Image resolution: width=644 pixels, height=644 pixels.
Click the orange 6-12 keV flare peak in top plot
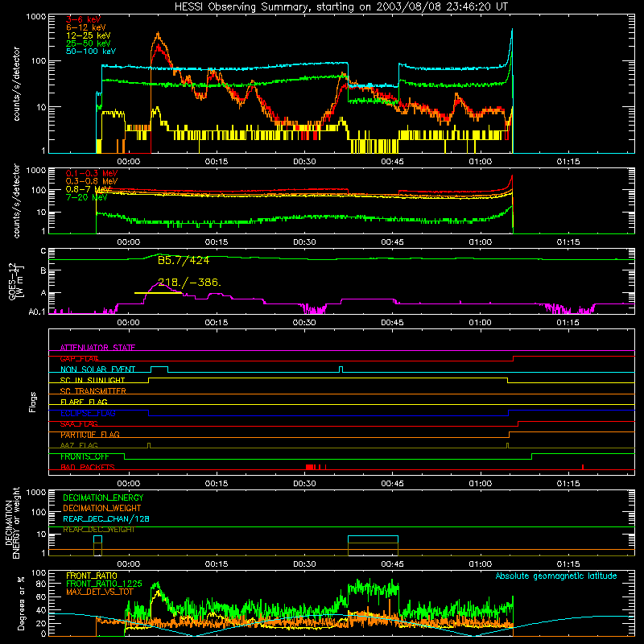159,38
